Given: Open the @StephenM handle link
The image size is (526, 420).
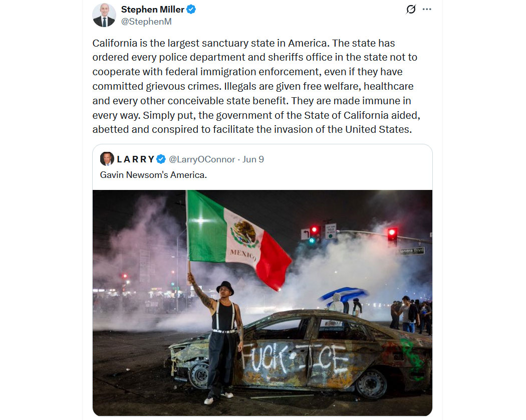Looking at the screenshot, I should coord(146,22).
